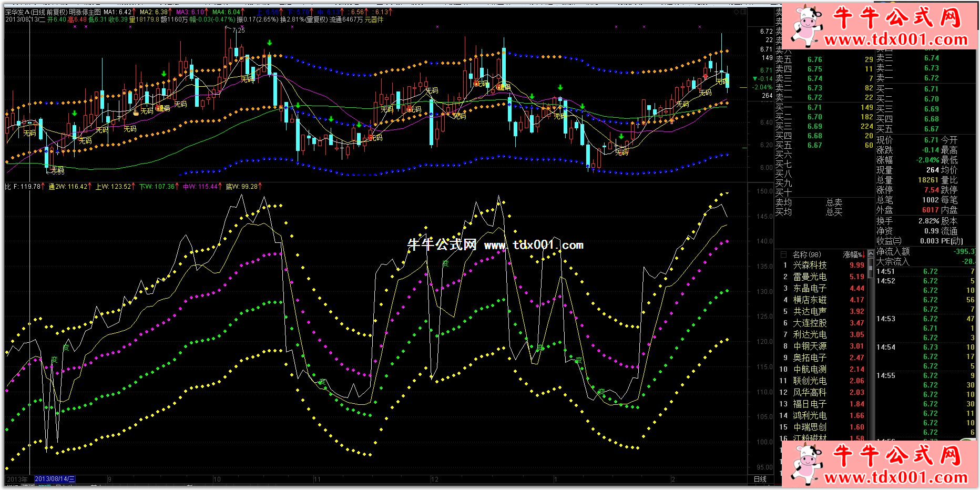This screenshot has width=980, height=490.
Task: Click the scroll-up arrow of the stock list
Action: point(870,254)
